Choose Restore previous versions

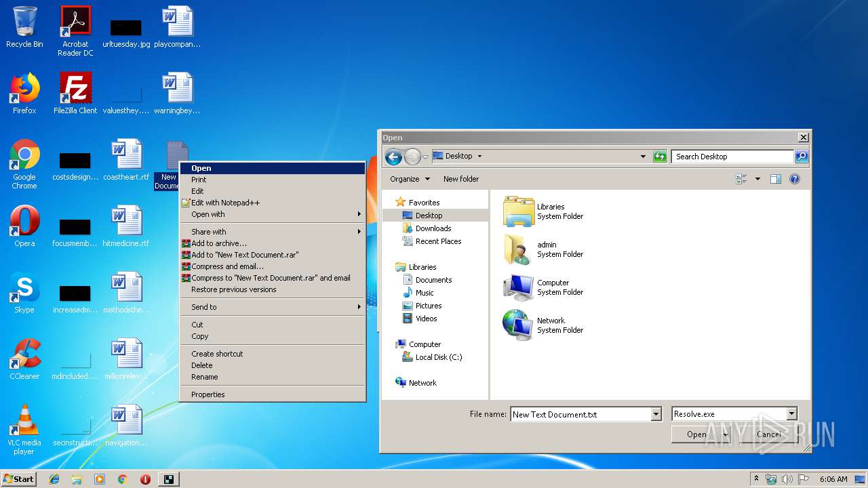[x=273, y=289]
